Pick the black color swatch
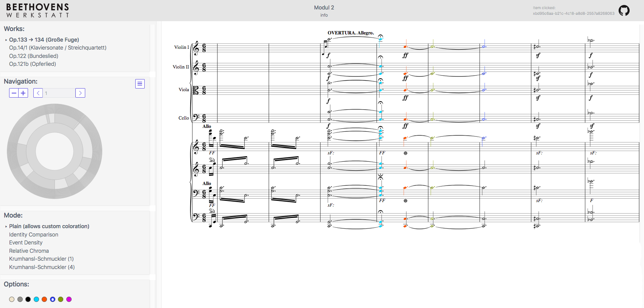The width and height of the screenshot is (644, 308). coord(28,299)
